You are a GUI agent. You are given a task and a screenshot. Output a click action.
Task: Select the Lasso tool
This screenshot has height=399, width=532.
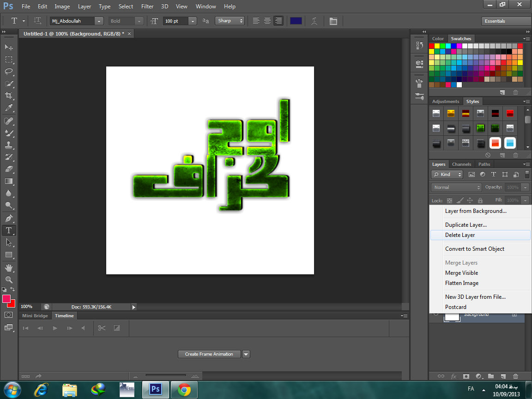tap(9, 72)
